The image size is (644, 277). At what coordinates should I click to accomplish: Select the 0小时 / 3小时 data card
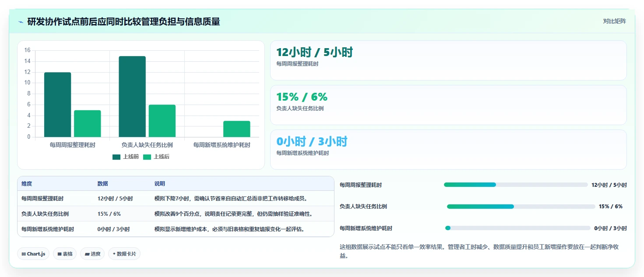tap(448, 150)
